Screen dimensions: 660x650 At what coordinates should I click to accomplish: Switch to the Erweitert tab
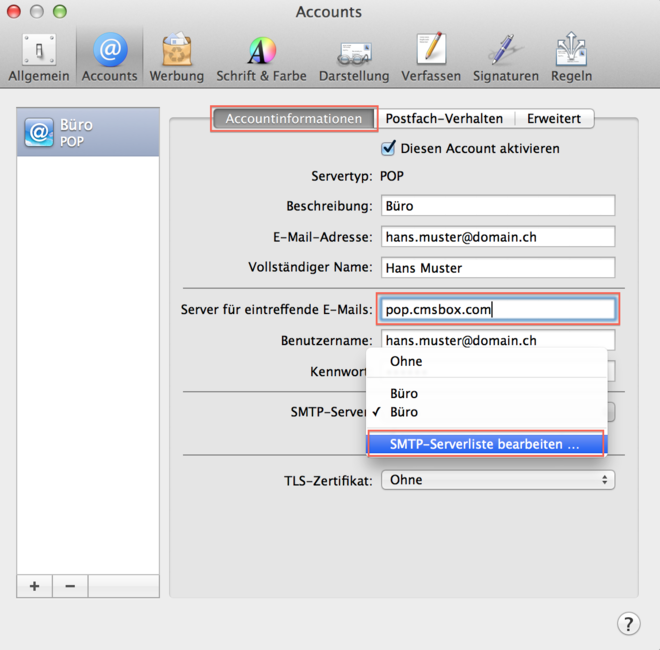coord(555,118)
